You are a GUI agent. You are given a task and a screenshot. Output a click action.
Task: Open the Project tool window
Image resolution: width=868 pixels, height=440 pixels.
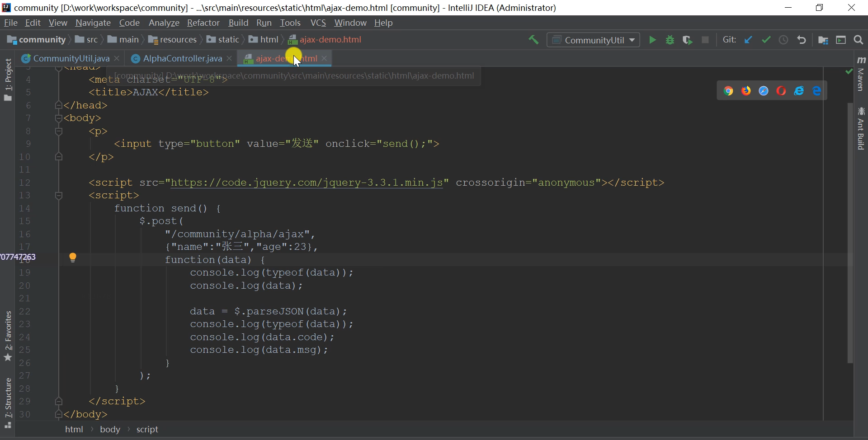click(x=8, y=80)
